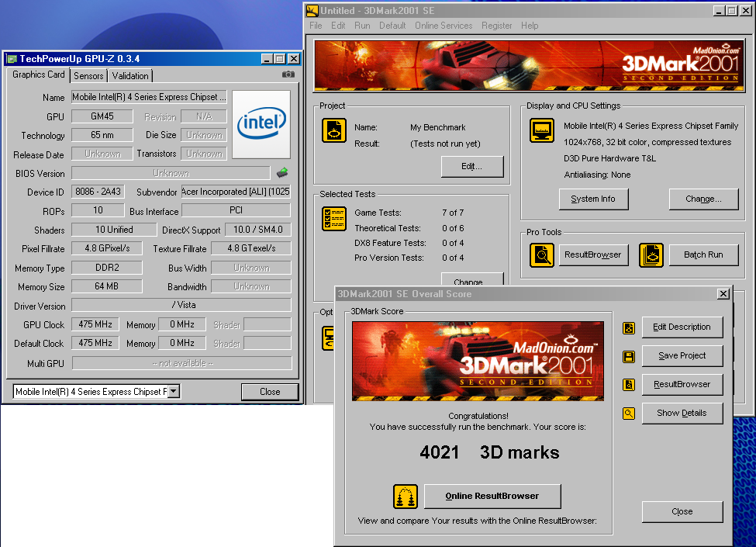
Task: Open the Default menu
Action: (392, 26)
